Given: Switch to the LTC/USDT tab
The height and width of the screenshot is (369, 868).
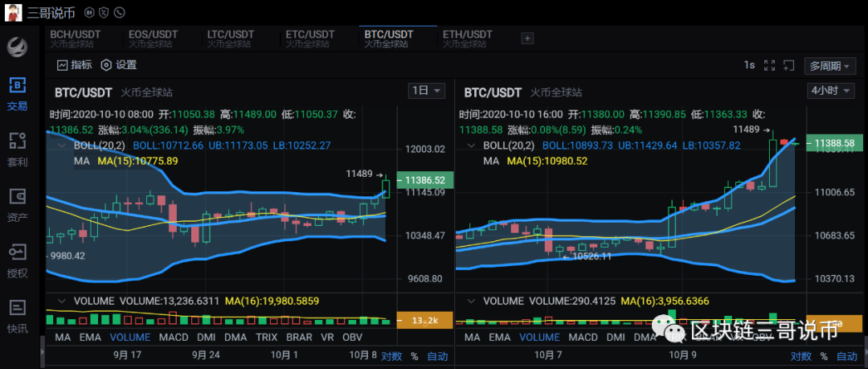Looking at the screenshot, I should [231, 39].
